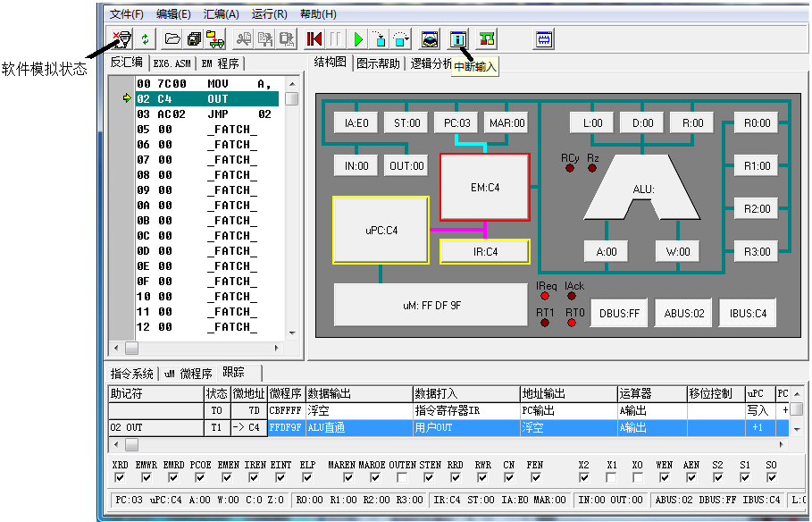Toggle the EINT checkbox
Viewport: 812px width, 522px height.
pyautogui.click(x=280, y=477)
